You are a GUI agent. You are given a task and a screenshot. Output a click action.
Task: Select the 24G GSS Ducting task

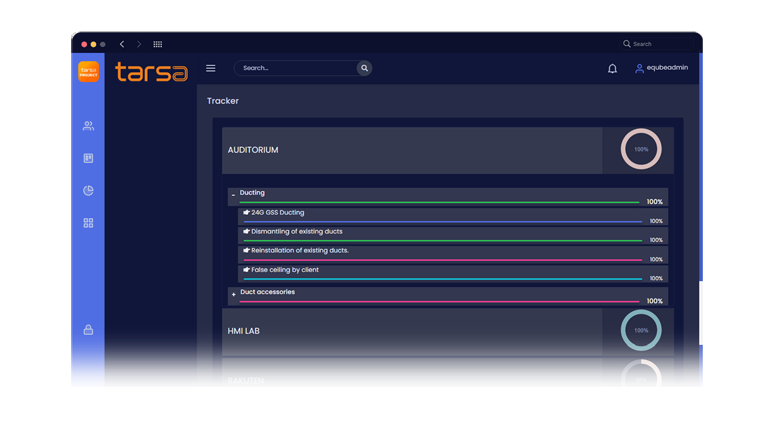click(x=277, y=212)
